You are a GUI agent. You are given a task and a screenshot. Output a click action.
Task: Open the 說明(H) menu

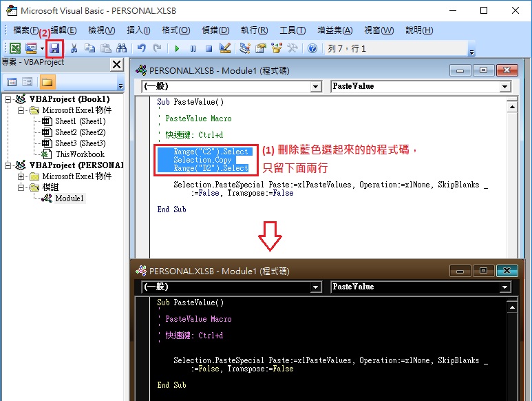pos(419,30)
